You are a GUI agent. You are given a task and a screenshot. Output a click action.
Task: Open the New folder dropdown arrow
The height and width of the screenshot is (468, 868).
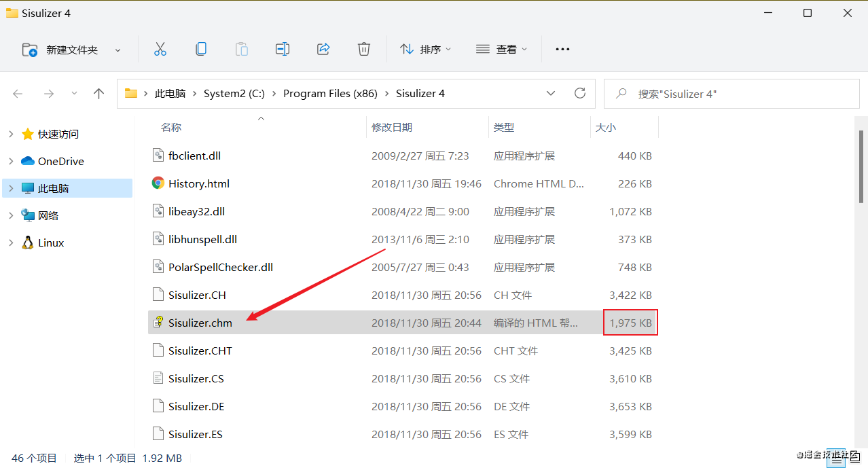(x=117, y=50)
